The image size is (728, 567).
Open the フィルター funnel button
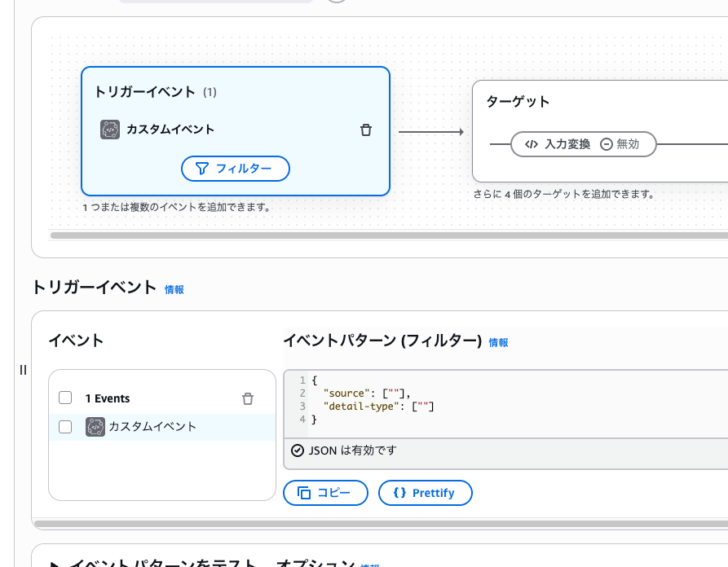235,169
